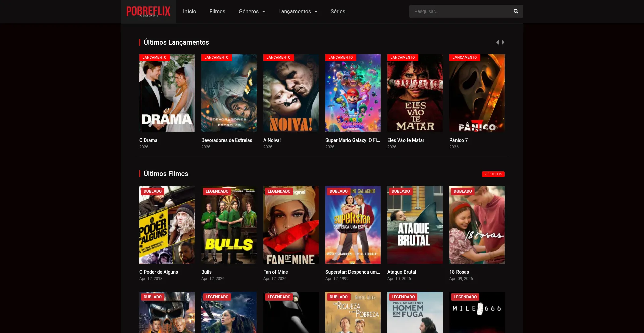Go to previous launches with left arrow

click(498, 42)
